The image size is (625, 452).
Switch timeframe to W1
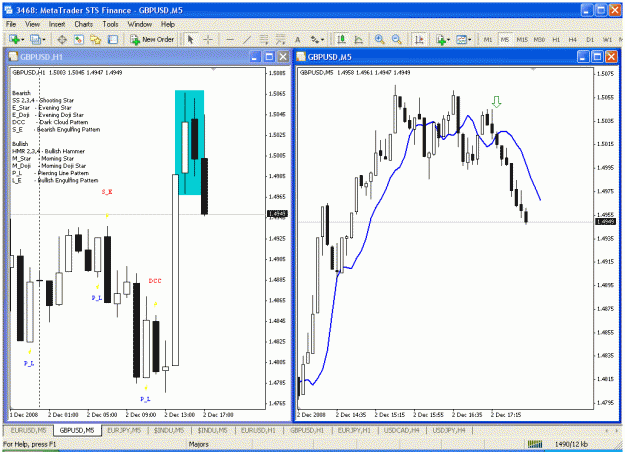[x=607, y=39]
